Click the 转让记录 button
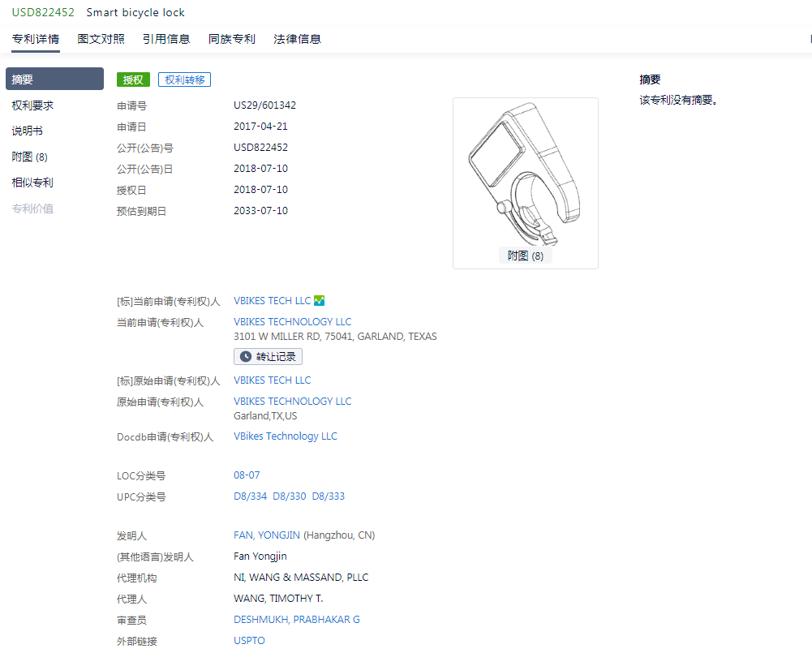This screenshot has height=666, width=812. pos(268,356)
